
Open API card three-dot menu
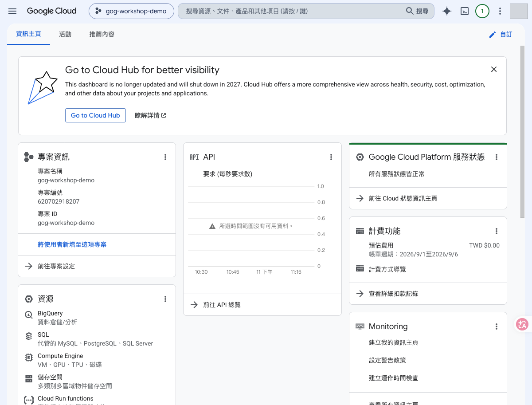point(331,157)
